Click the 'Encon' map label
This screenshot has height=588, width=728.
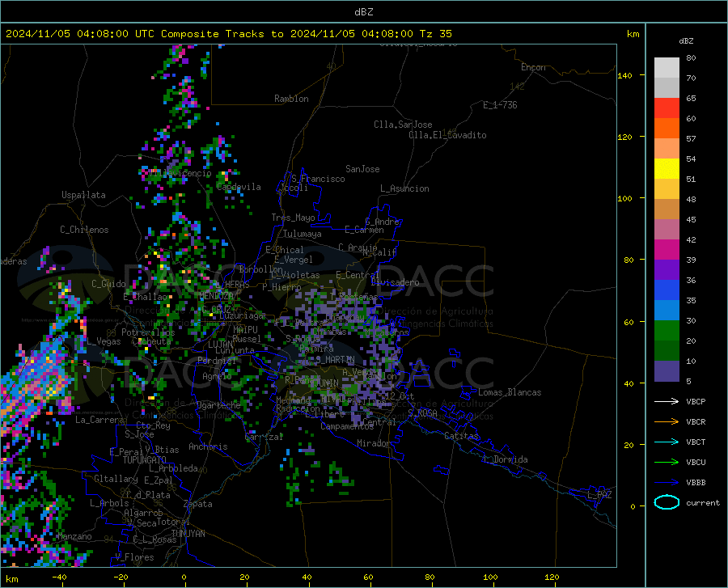[533, 67]
